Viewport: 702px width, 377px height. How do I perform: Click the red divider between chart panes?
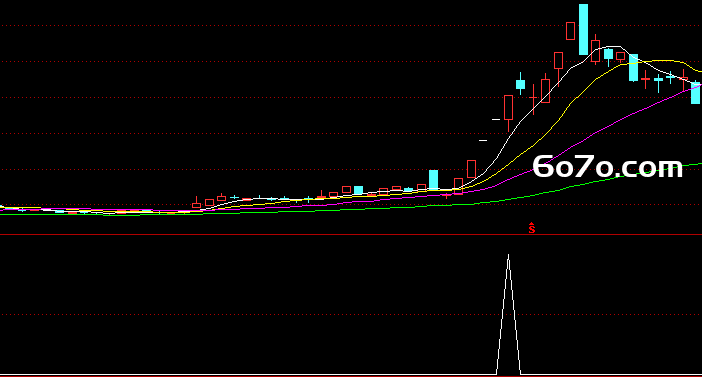click(x=351, y=235)
